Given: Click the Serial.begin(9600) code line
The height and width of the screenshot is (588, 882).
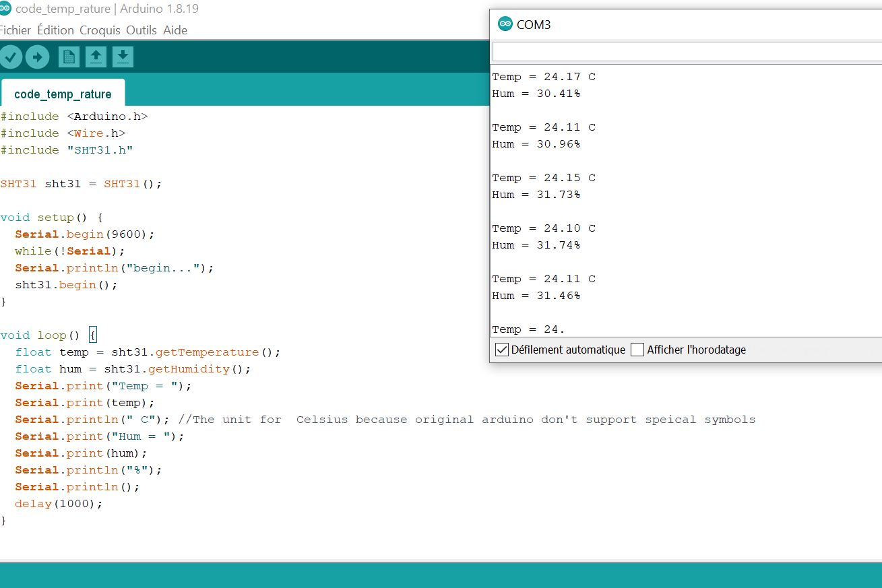Looking at the screenshot, I should [84, 234].
